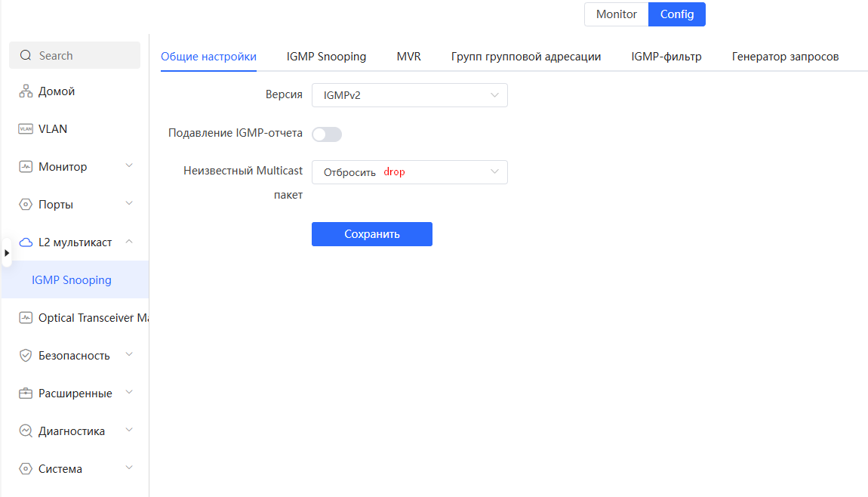
Task: Switch to Config mode
Action: pos(676,14)
